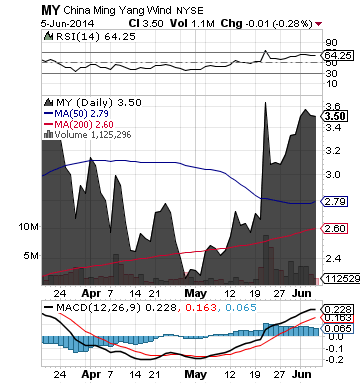Click the 5-Jun-2014 date
The height and width of the screenshot is (384, 360).
tap(68, 24)
